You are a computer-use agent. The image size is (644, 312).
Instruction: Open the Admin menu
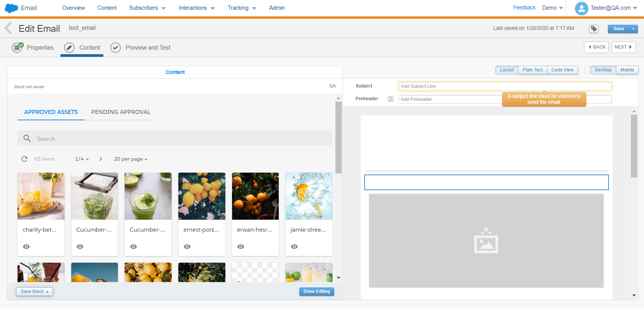point(277,8)
